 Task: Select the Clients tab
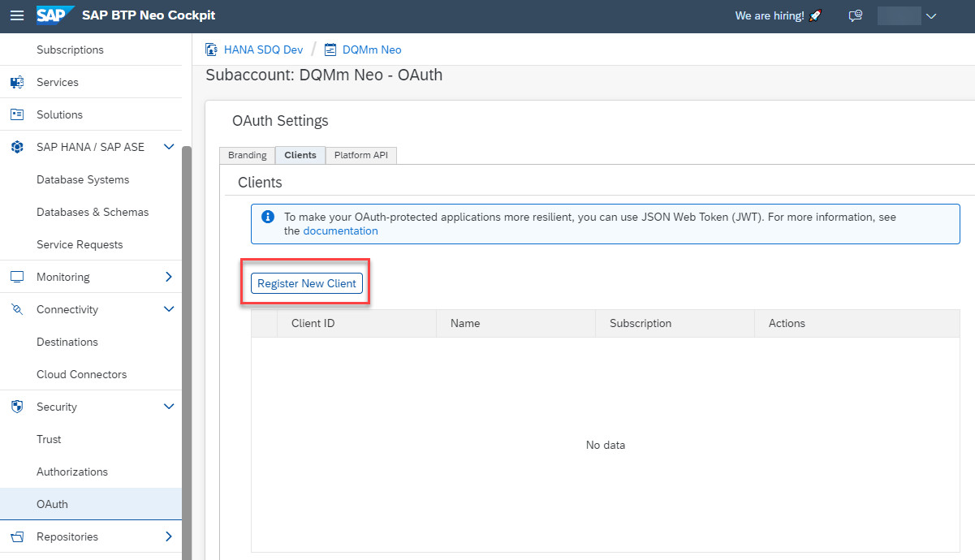pyautogui.click(x=300, y=155)
